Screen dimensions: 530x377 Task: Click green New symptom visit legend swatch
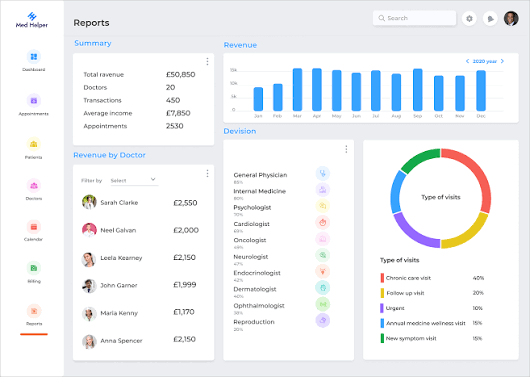[382, 338]
